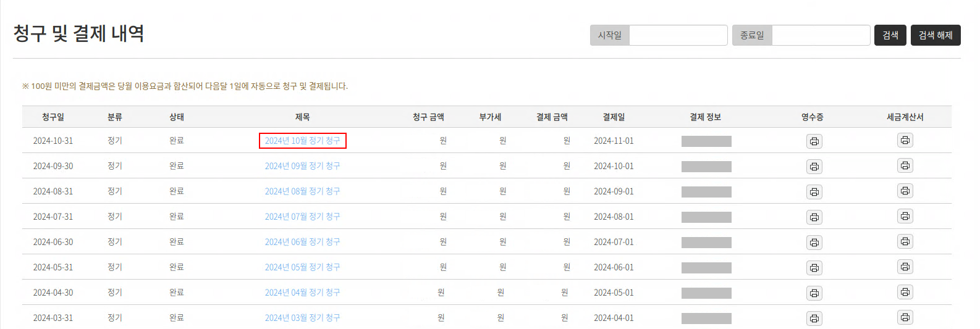This screenshot has height=329, width=980.
Task: Select the 상태 column header
Action: [x=177, y=117]
